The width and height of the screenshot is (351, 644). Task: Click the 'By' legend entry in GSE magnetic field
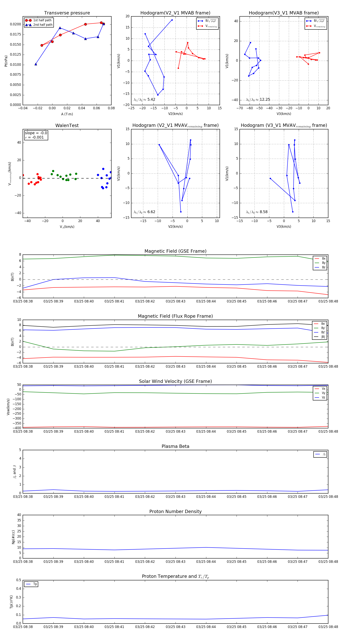pyautogui.click(x=320, y=263)
